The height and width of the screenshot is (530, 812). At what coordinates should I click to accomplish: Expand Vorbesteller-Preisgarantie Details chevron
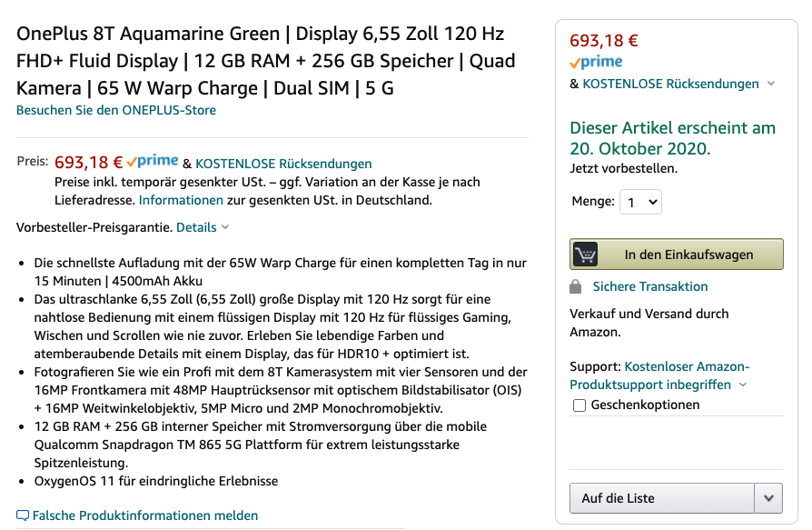[225, 227]
